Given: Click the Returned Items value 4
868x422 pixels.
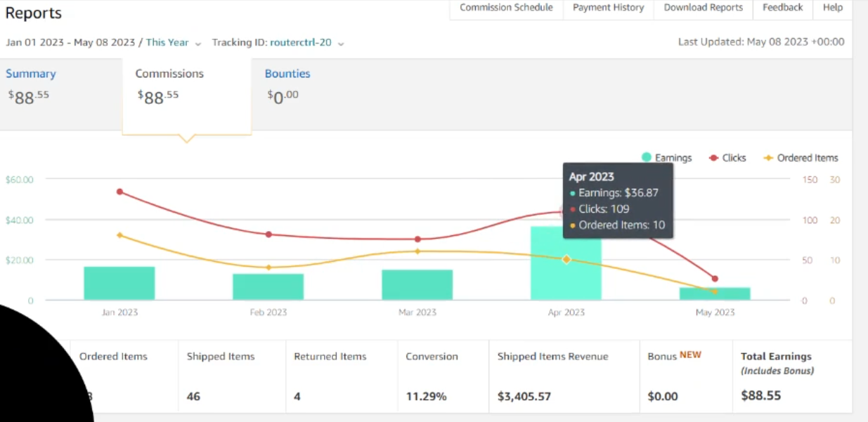Looking at the screenshot, I should coord(297,397).
